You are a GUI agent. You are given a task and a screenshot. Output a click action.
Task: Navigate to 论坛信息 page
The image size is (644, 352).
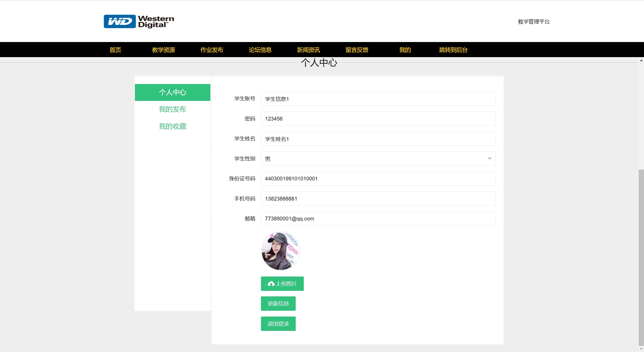coord(260,50)
